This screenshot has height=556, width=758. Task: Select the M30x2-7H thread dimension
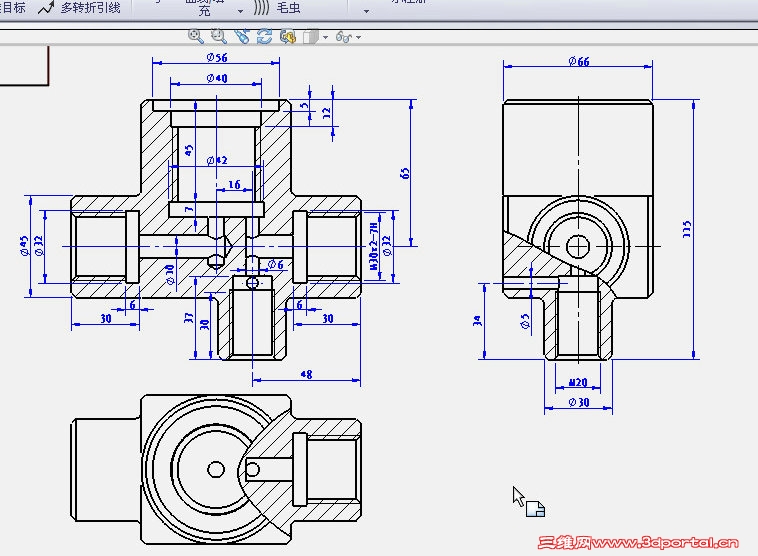[x=374, y=246]
